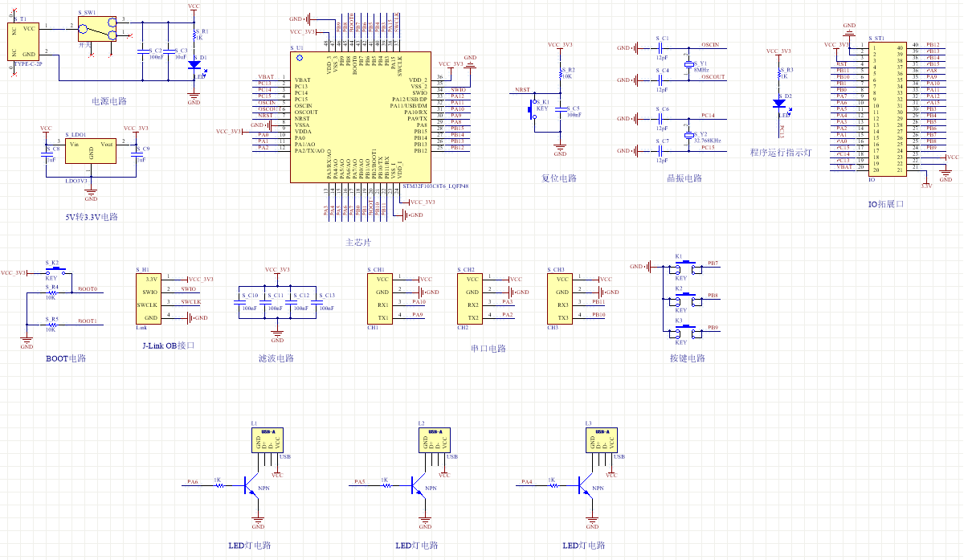Screen dimensions: 964x560
Task: Select the S_C3 10uF capacitor
Action: [x=168, y=51]
